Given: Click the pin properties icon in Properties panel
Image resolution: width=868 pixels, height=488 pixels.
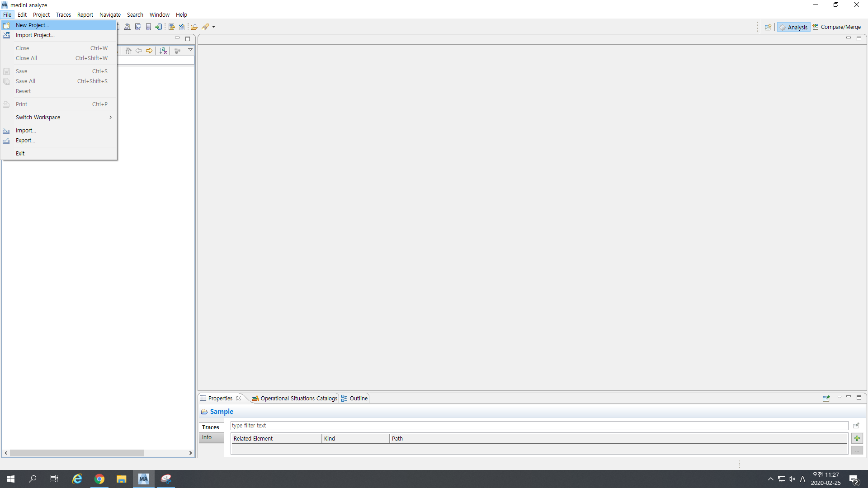Looking at the screenshot, I should pos(826,398).
